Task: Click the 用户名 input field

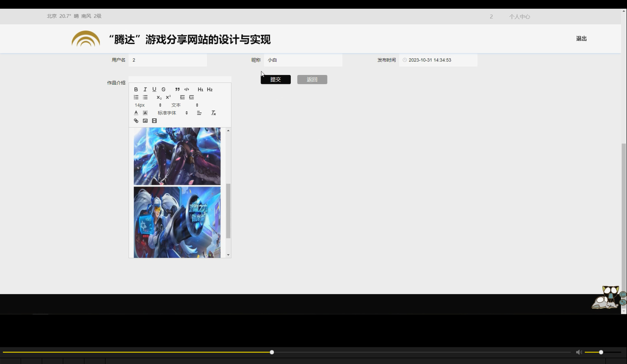Action: tap(168, 60)
